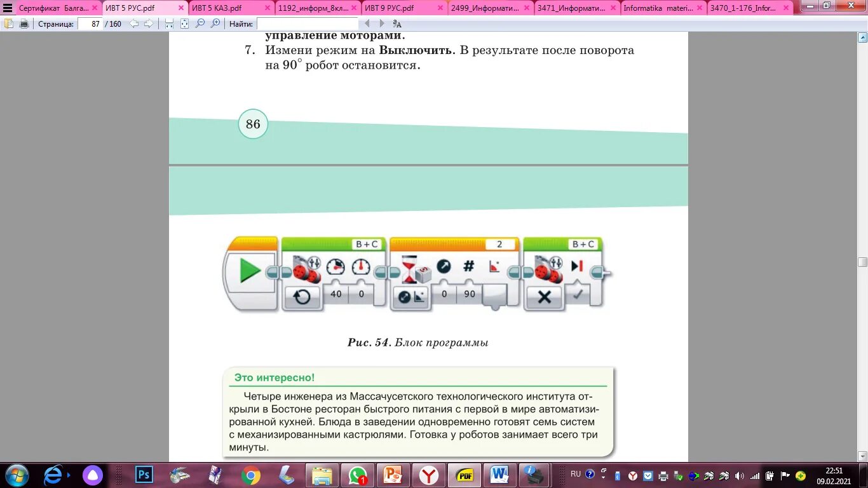Open Windows Start menu
The height and width of the screenshot is (488, 868).
click(17, 475)
